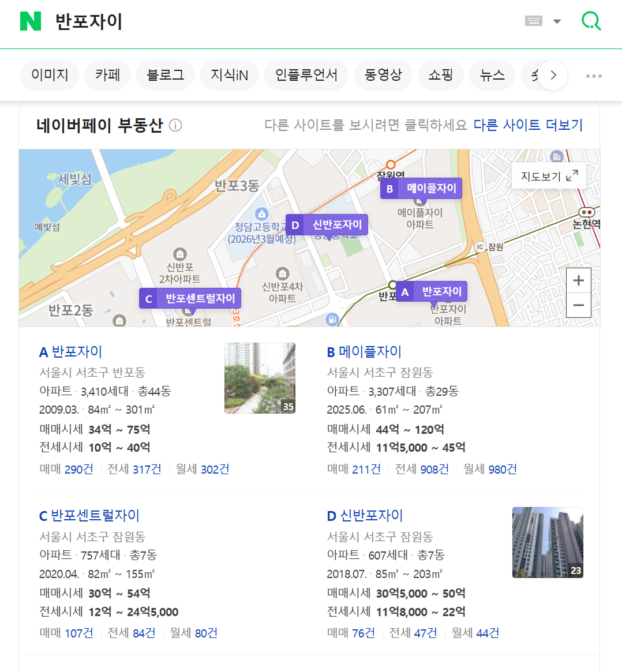Click the green Naver N logo
Image resolution: width=622 pixels, height=672 pixels.
(x=31, y=21)
